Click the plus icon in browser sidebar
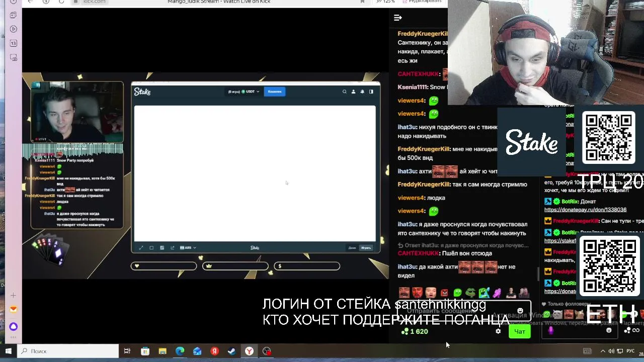Viewport: 644px width, 362px height. (13, 295)
